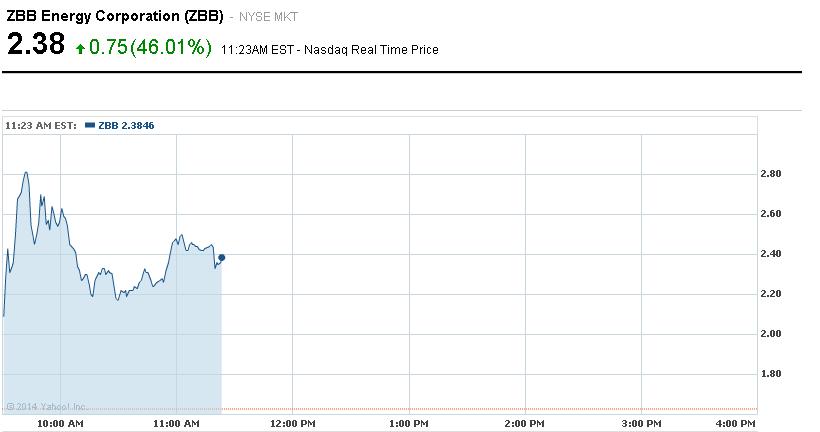Click the blue ZBB legend color swatch
The width and height of the screenshot is (820, 432).
tap(90, 126)
